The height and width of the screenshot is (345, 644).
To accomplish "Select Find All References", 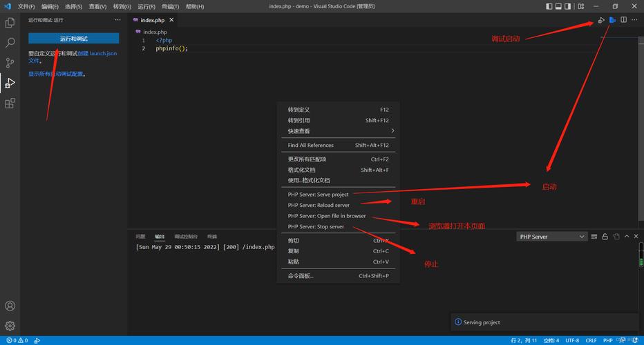I will 339,145.
